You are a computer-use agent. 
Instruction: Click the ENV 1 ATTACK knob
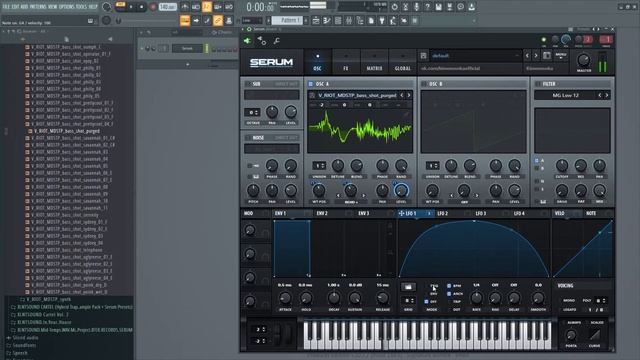click(285, 298)
